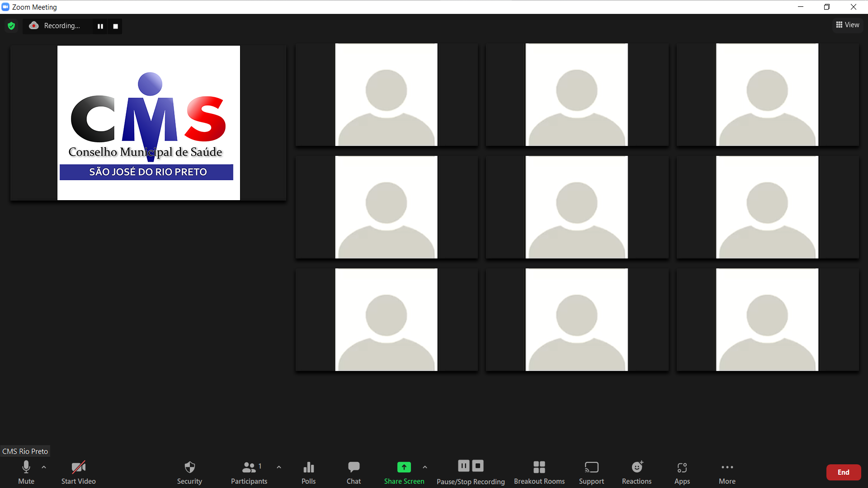Viewport: 868px width, 488px height.
Task: Start video from the toolbar
Action: 79,472
